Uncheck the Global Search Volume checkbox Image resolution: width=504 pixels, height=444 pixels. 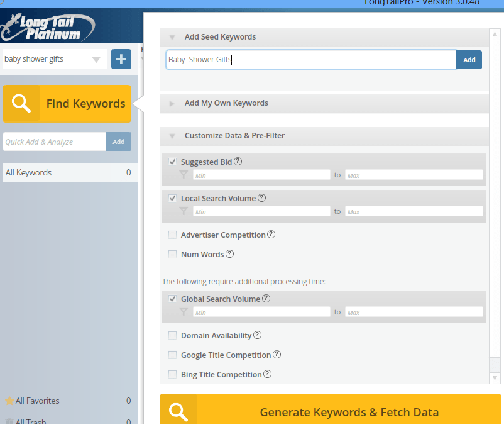click(x=173, y=299)
